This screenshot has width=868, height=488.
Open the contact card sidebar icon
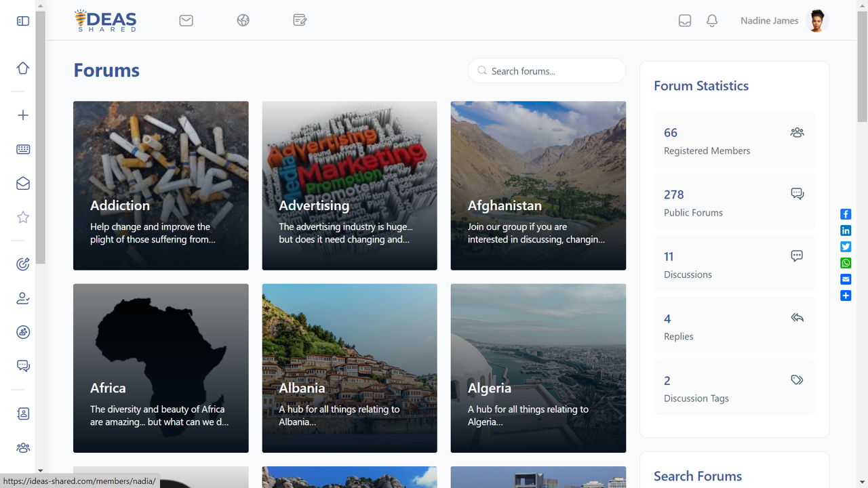(23, 413)
